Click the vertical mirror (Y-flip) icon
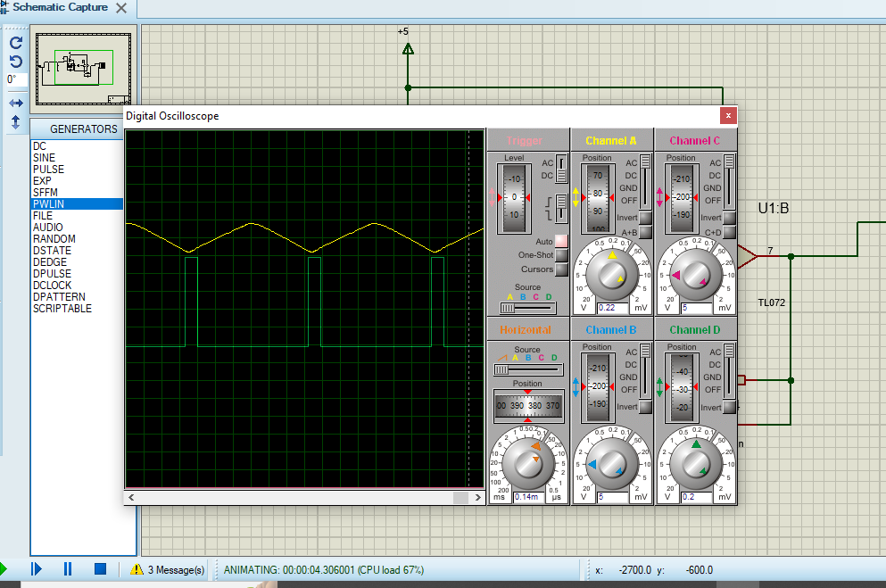The image size is (886, 588). 15,122
